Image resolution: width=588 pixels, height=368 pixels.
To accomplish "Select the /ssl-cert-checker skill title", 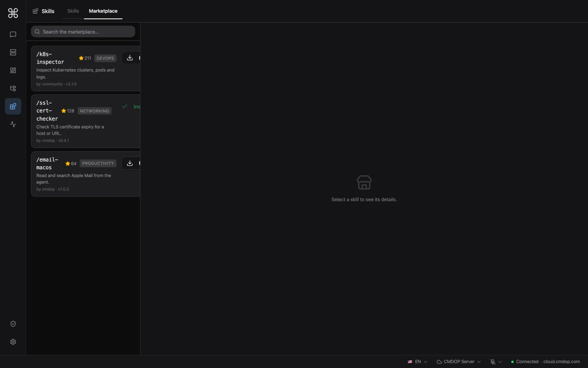I will click(47, 111).
